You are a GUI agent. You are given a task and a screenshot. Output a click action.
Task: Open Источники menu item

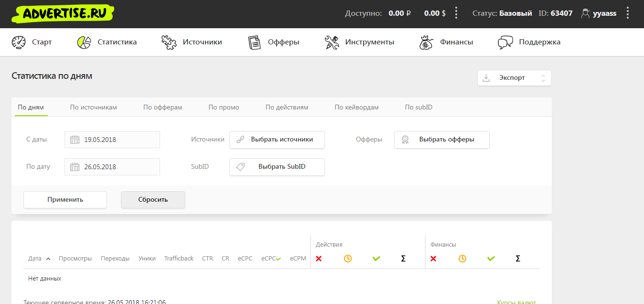point(192,42)
